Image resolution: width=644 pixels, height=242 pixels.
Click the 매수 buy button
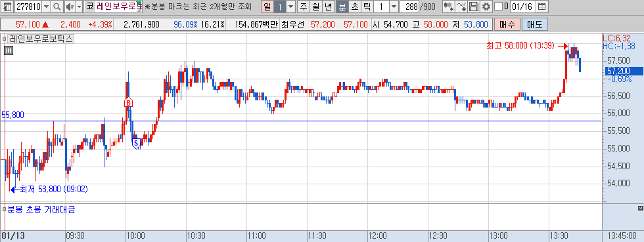pos(507,25)
